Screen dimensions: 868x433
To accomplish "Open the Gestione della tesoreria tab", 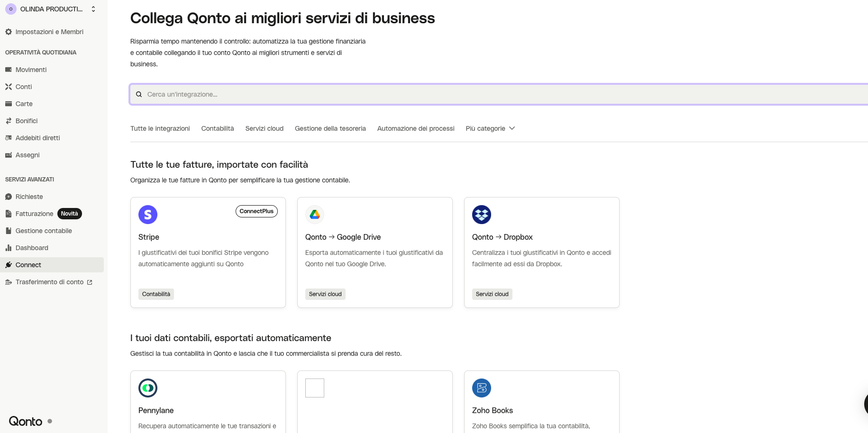I will [330, 128].
